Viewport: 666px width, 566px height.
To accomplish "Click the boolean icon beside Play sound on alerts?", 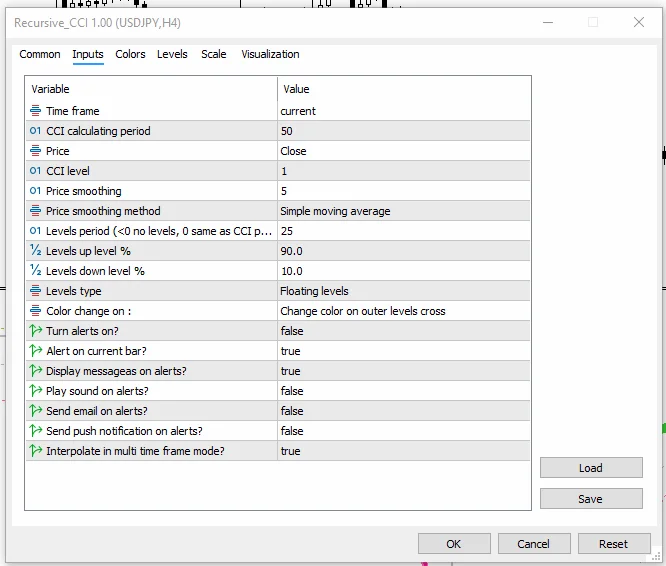I will (x=36, y=390).
